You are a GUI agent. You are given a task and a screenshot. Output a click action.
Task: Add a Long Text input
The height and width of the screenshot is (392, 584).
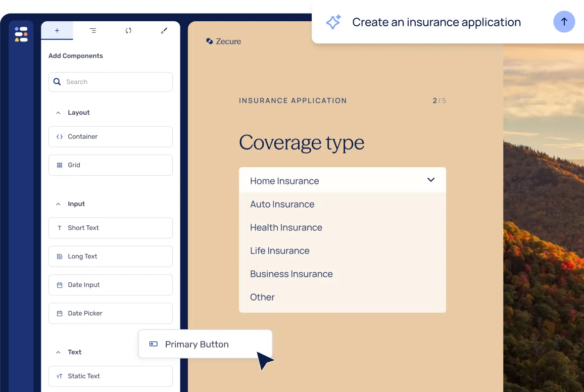[x=111, y=257]
